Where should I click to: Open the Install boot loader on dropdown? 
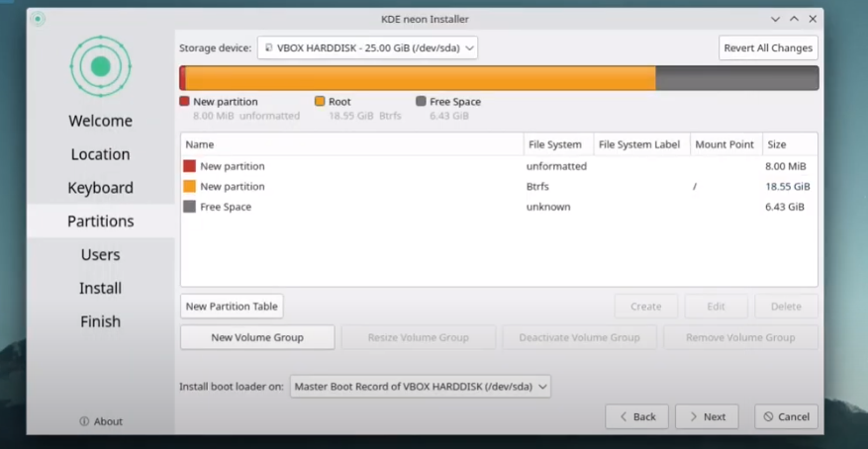coord(421,387)
